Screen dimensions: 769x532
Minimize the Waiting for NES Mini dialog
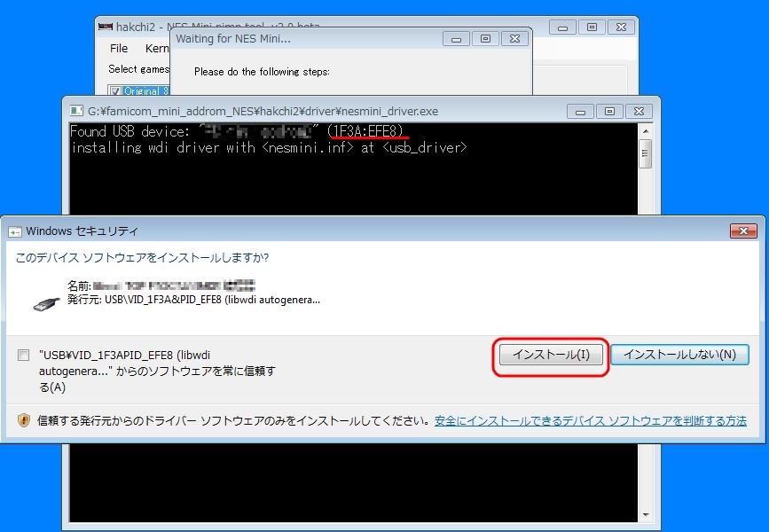pos(456,39)
